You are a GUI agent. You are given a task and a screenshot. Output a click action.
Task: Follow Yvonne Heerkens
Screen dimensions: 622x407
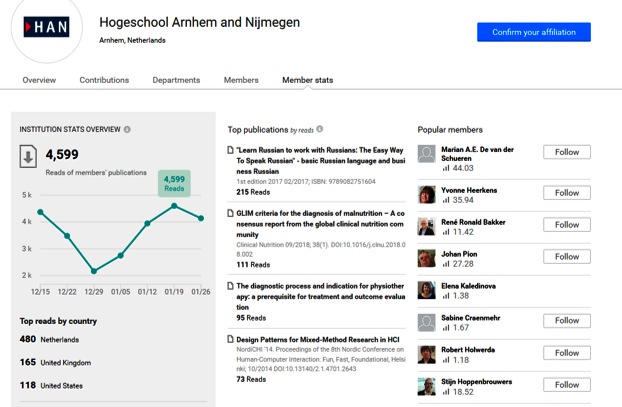566,193
